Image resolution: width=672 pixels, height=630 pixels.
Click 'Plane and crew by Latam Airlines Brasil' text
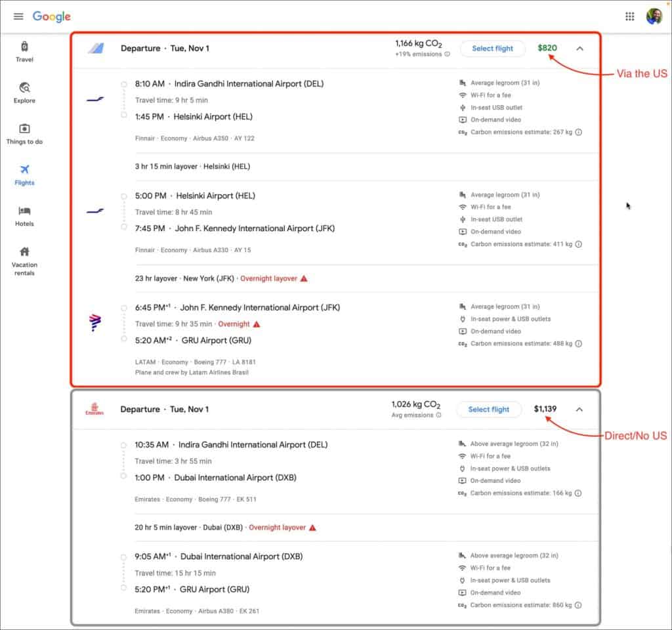coord(192,373)
